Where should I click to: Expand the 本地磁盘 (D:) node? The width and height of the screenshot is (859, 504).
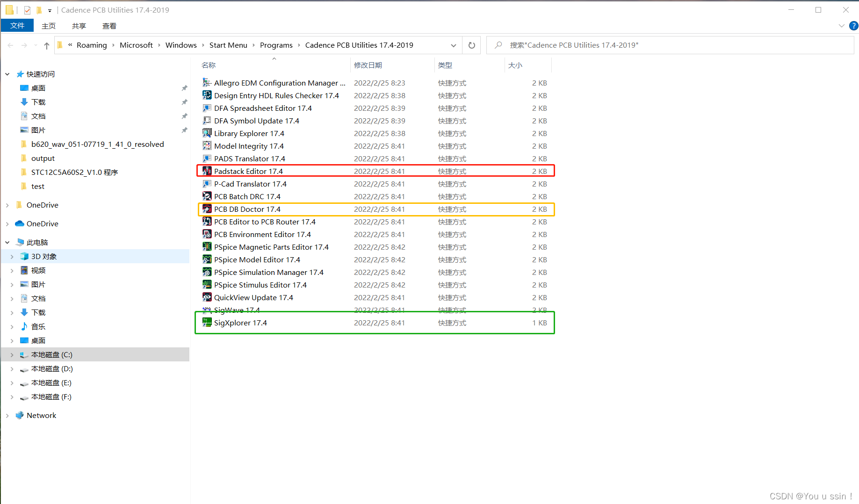tap(12, 368)
